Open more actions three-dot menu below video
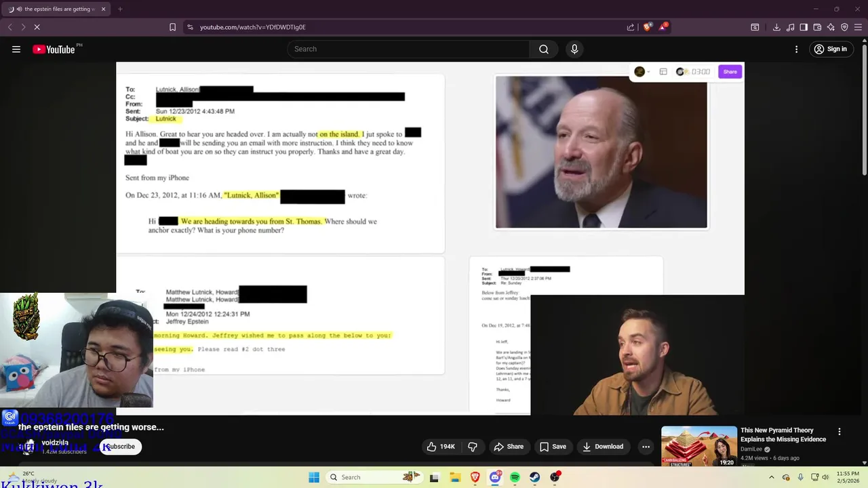The width and height of the screenshot is (868, 488). (646, 447)
